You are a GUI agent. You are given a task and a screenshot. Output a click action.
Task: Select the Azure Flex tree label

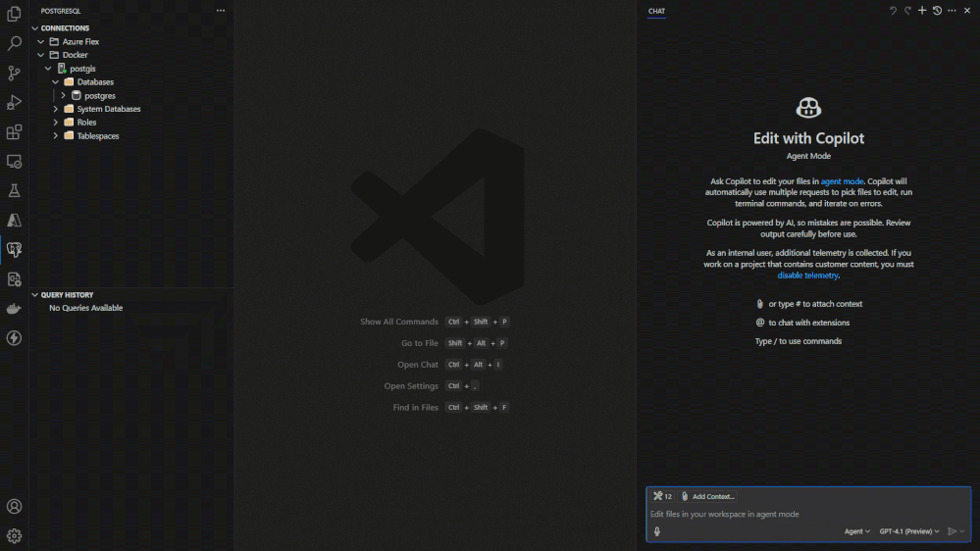tap(80, 42)
